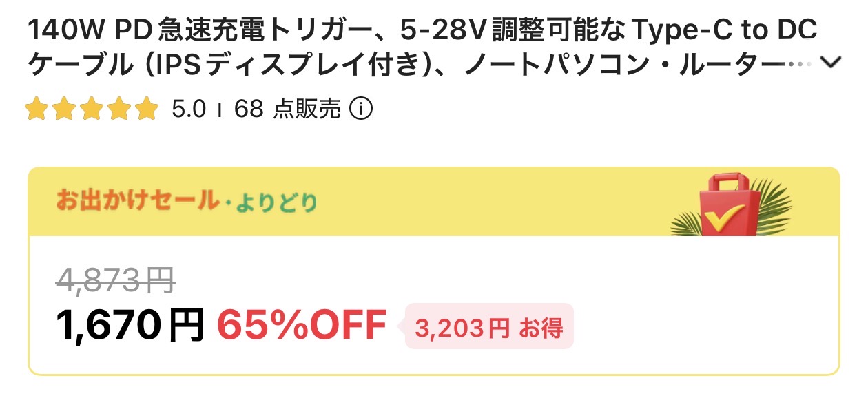Tap the よりどり label in banner

(x=277, y=202)
